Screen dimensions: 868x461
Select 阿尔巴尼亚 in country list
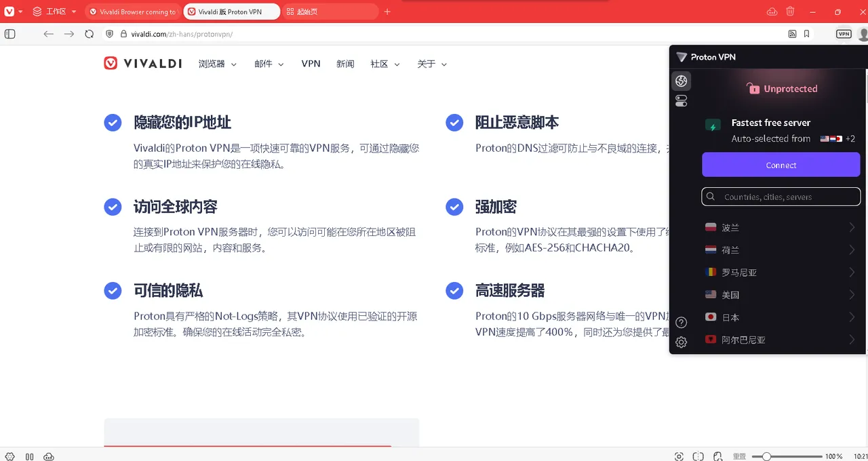click(x=781, y=340)
